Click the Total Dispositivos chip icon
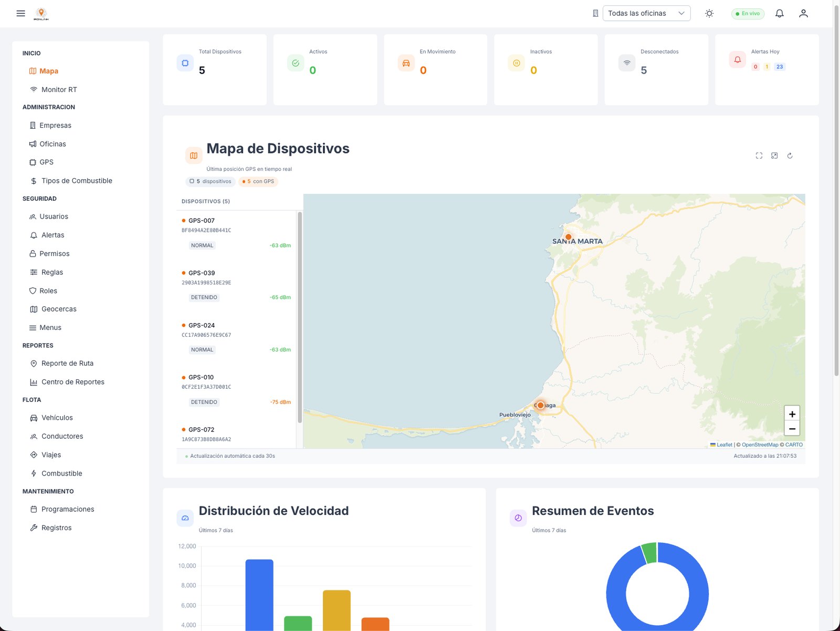Image resolution: width=840 pixels, height=631 pixels. [185, 63]
